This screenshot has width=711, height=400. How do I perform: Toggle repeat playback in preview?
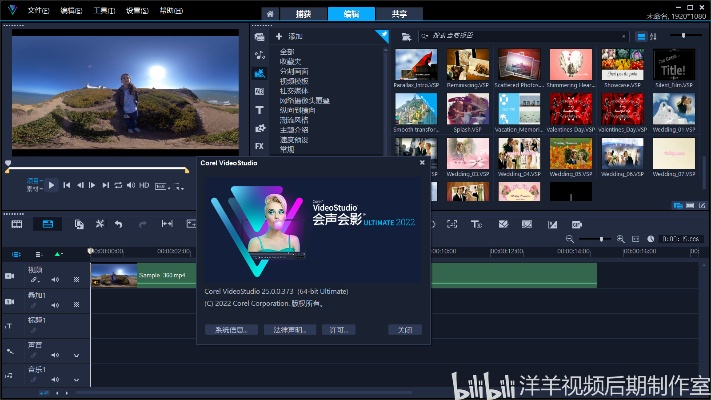118,185
